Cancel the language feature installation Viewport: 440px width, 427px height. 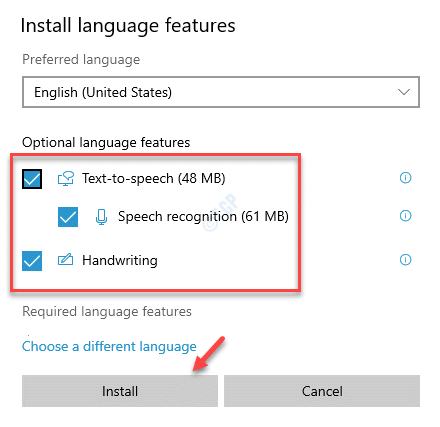pyautogui.click(x=322, y=391)
